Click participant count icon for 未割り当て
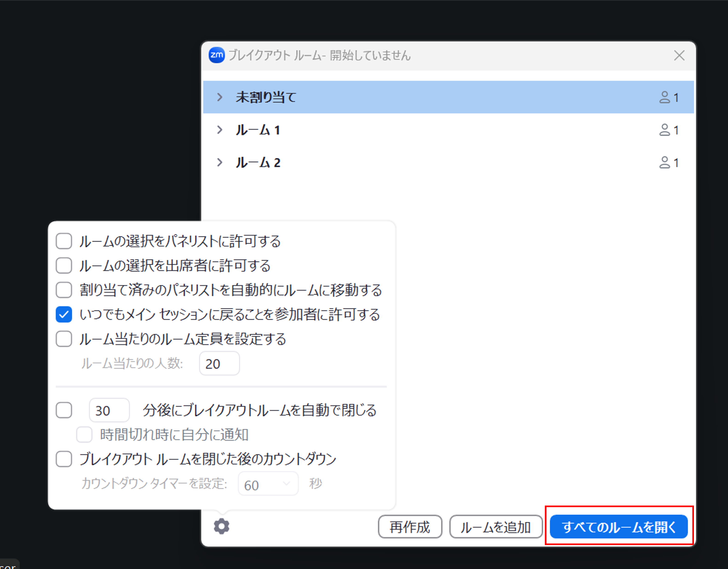 (x=664, y=97)
